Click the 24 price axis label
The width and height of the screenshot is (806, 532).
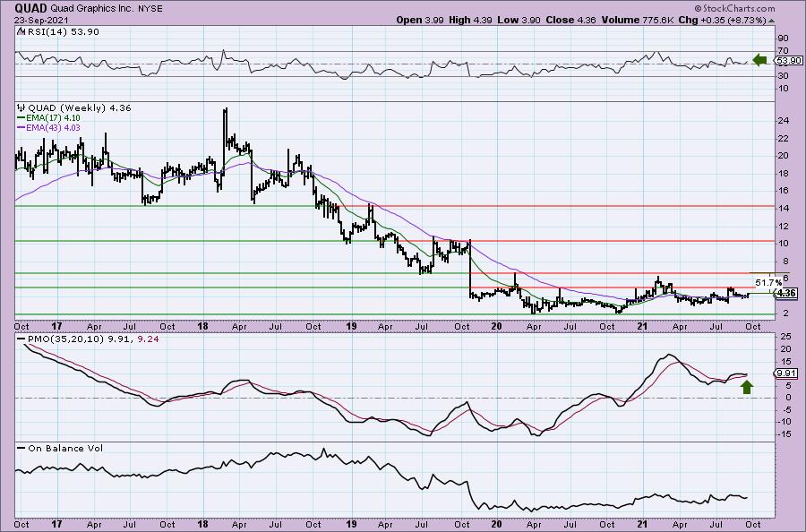pos(784,121)
